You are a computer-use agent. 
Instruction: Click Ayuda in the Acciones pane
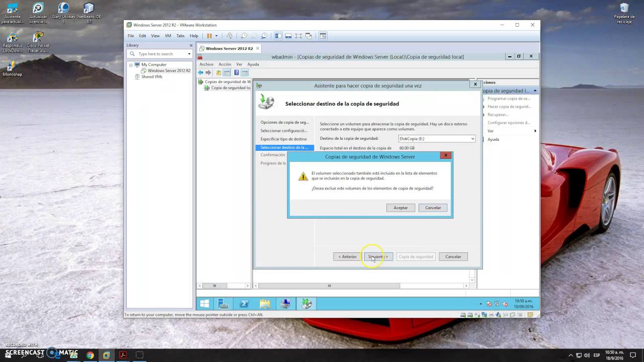493,139
